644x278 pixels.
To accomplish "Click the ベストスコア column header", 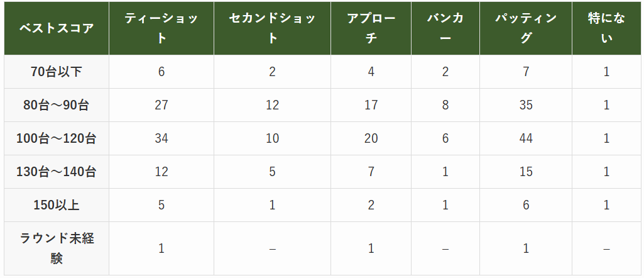I will (57, 28).
